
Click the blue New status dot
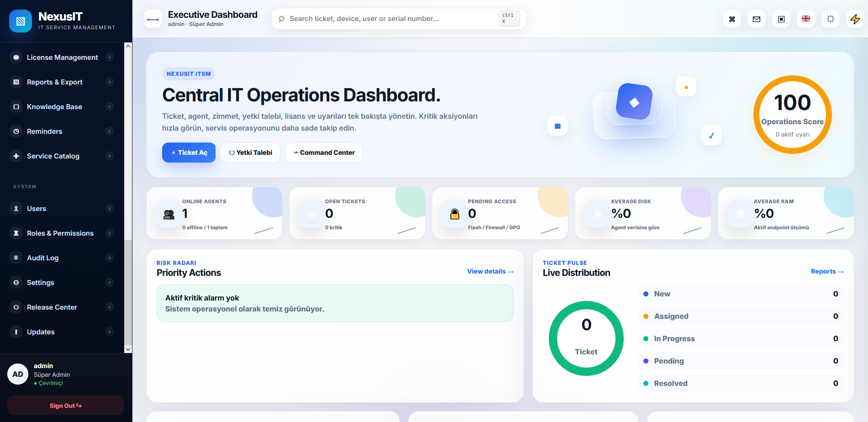646,294
